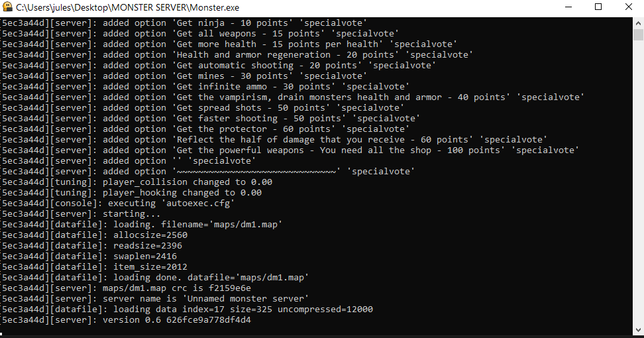Click the empty scrollbar track below thumb
644x338 pixels.
coord(638,182)
